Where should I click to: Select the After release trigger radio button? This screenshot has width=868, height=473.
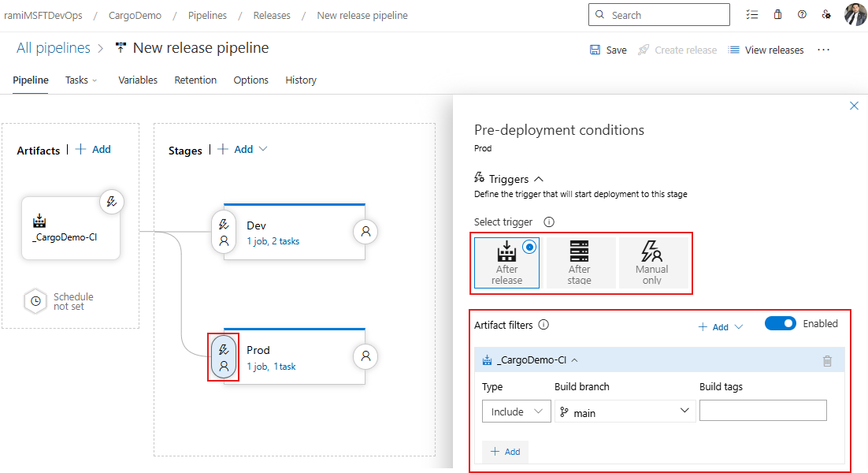tap(529, 245)
